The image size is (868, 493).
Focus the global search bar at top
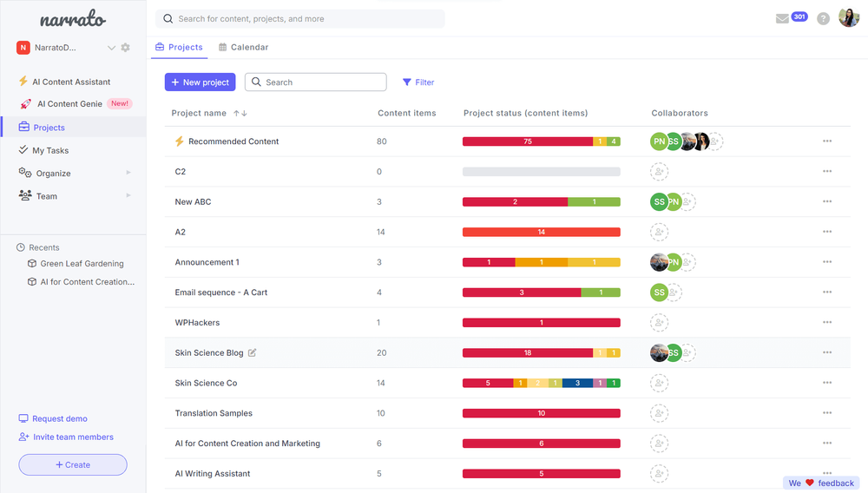pyautogui.click(x=300, y=19)
